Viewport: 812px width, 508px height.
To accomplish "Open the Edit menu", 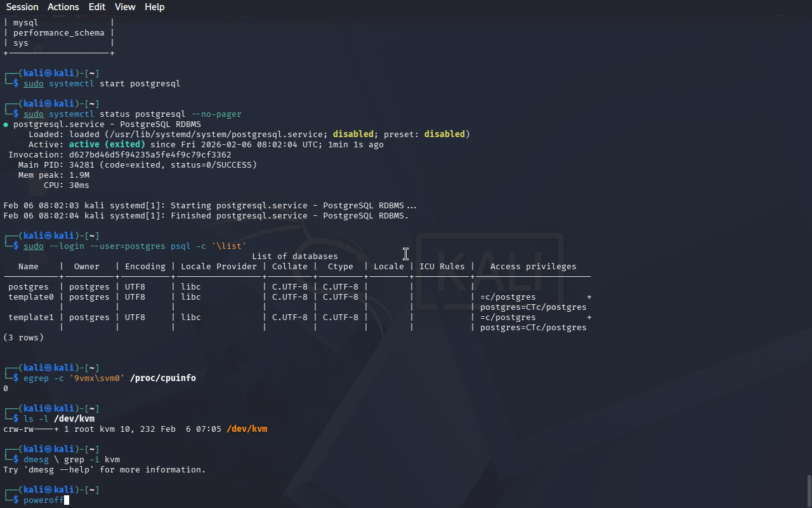I will click(97, 7).
